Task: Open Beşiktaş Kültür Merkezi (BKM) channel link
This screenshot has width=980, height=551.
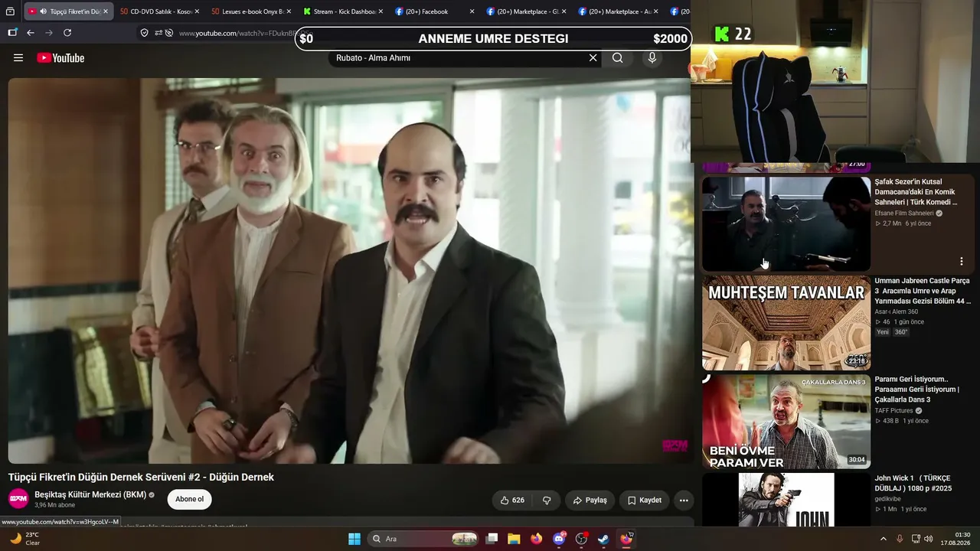Action: click(90, 494)
